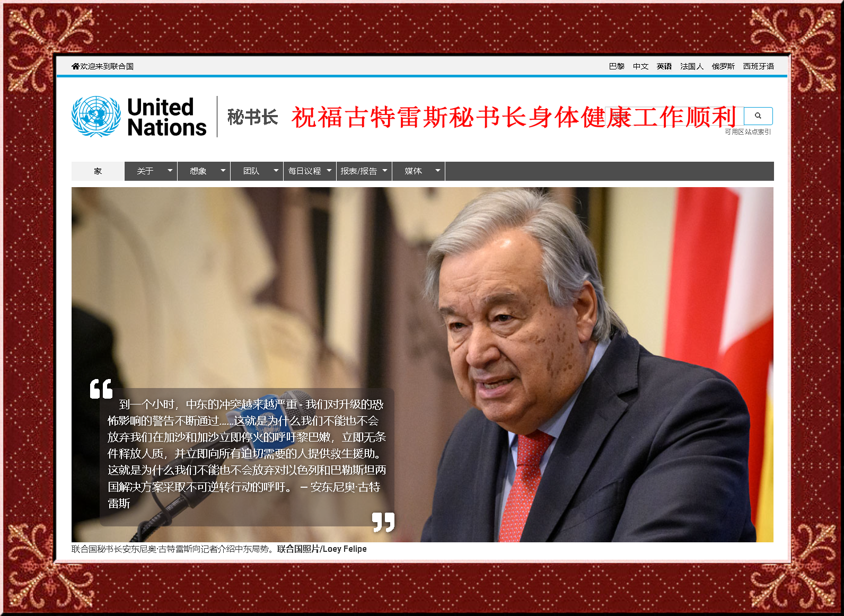Click the home icon beside 欢迎来到联合国

click(75, 66)
